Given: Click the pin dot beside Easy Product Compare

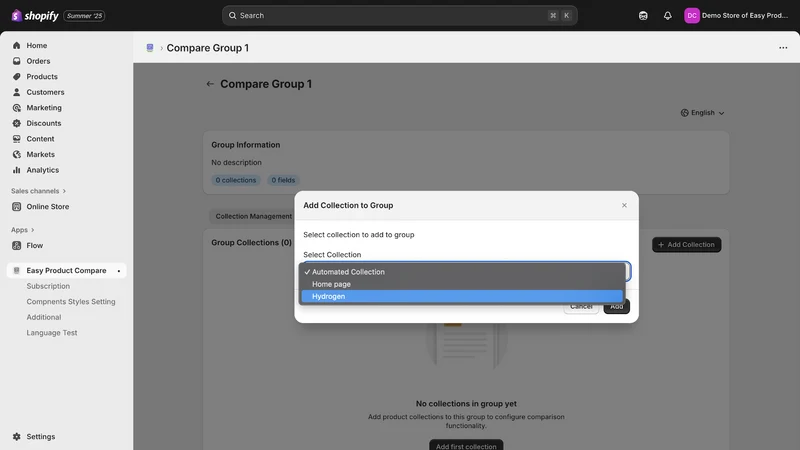Looking at the screenshot, I should [119, 271].
